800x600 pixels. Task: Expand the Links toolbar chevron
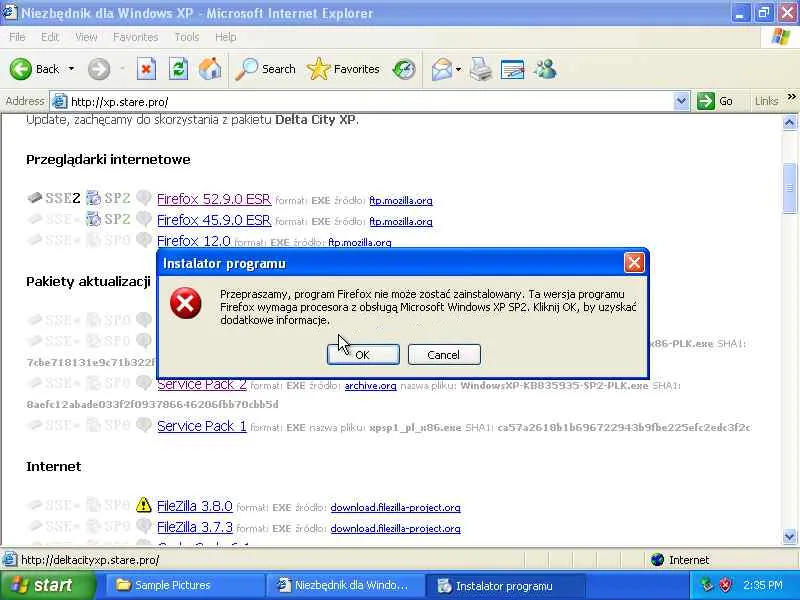pyautogui.click(x=791, y=96)
